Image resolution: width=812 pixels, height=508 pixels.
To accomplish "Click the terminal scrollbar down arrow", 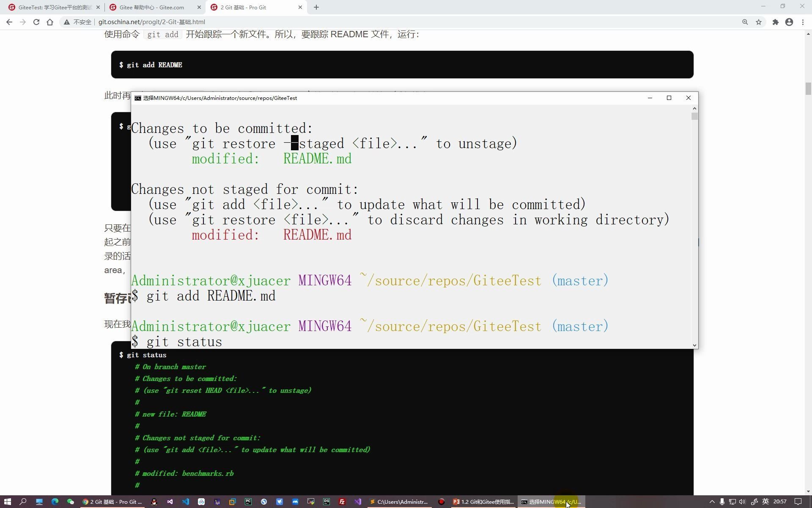I will point(694,345).
